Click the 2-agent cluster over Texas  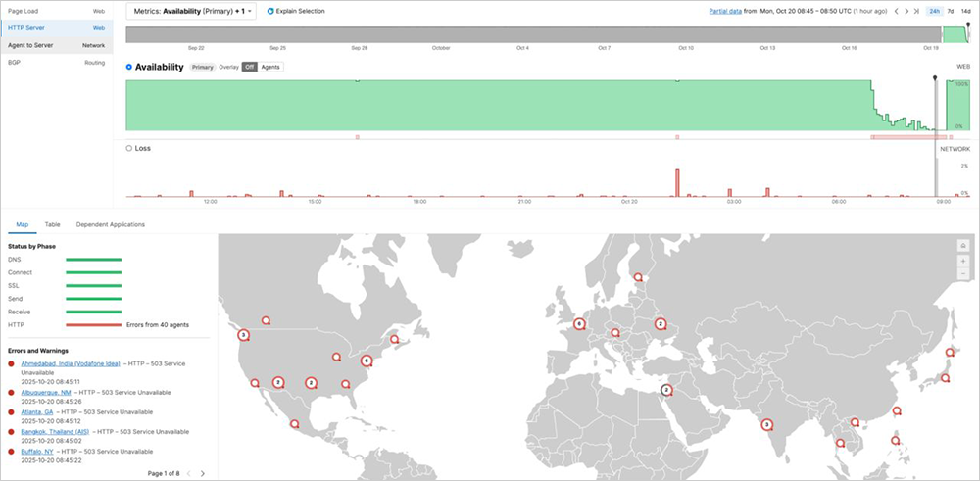point(312,382)
